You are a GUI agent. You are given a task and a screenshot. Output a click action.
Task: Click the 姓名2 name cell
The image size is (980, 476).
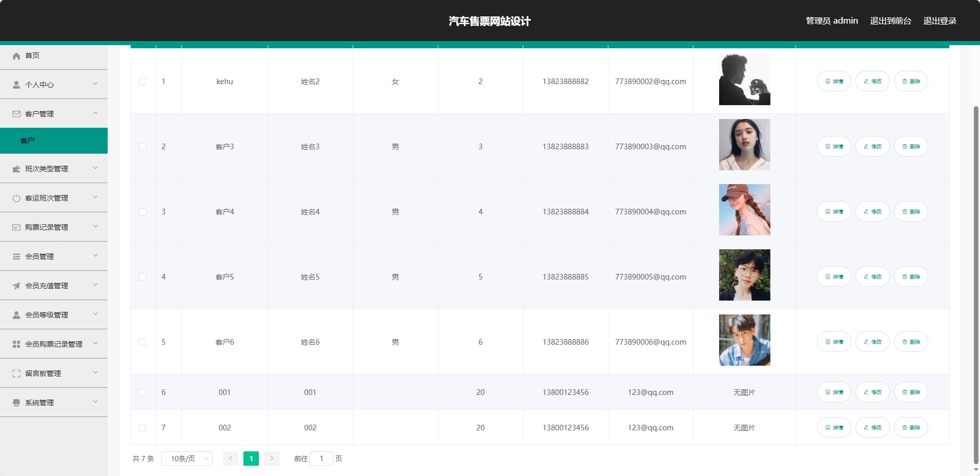(310, 82)
